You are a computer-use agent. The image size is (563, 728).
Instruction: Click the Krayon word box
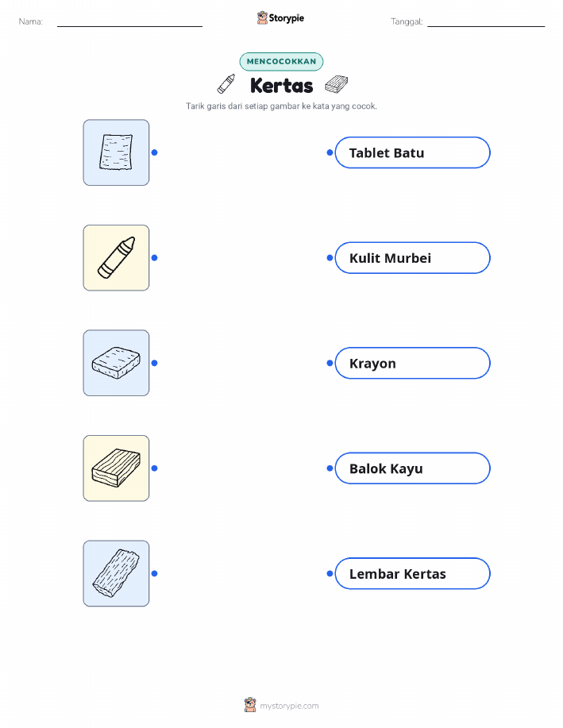pos(412,363)
